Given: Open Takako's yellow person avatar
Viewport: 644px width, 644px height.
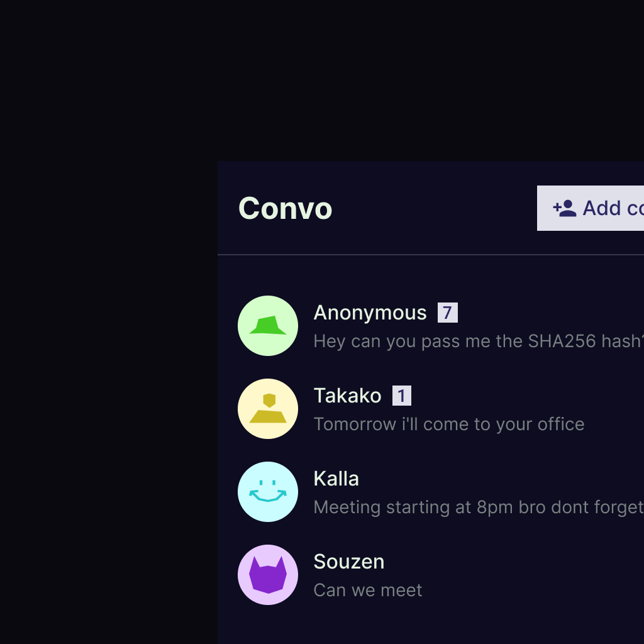Looking at the screenshot, I should 268,409.
